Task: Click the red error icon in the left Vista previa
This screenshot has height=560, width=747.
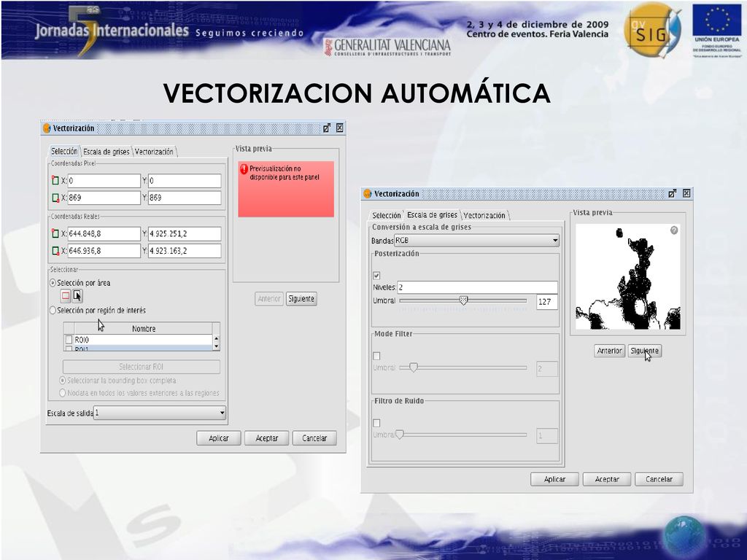Action: 244,169
